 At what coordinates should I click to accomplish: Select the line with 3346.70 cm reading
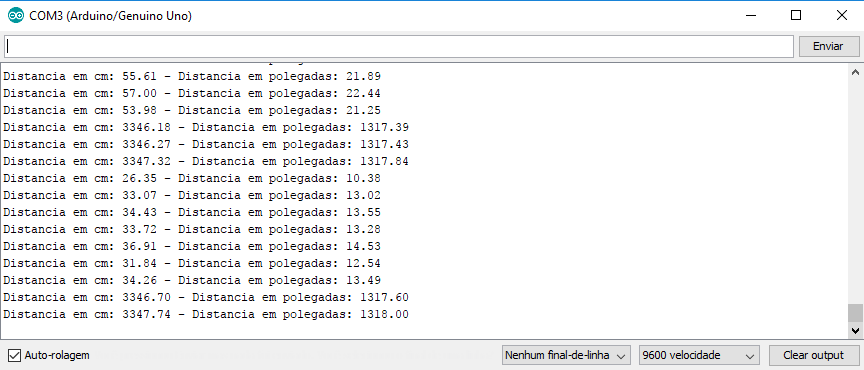coord(206,297)
